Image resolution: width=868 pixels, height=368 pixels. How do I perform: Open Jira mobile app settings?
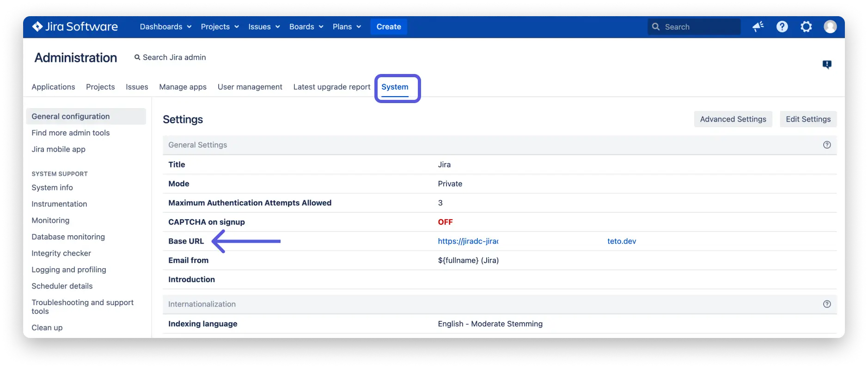click(58, 149)
